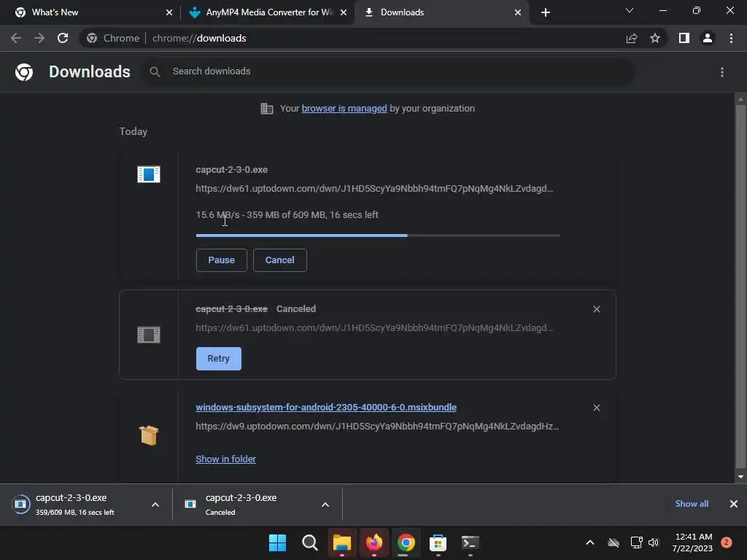The image size is (747, 560).
Task: Click the active download source URL dw61.uptodown.com
Action: click(x=374, y=189)
